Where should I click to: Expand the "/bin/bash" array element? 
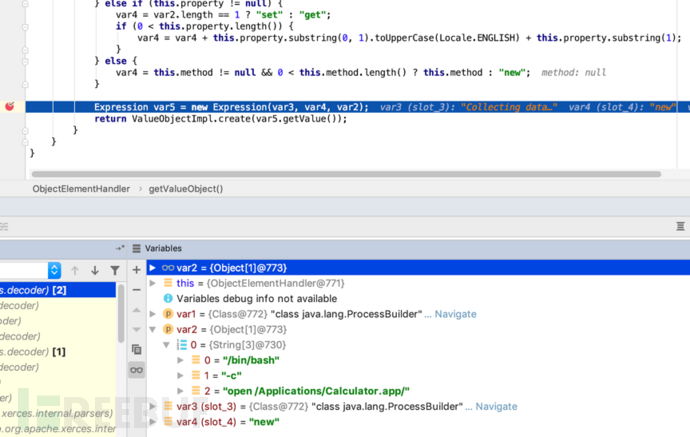click(x=180, y=360)
